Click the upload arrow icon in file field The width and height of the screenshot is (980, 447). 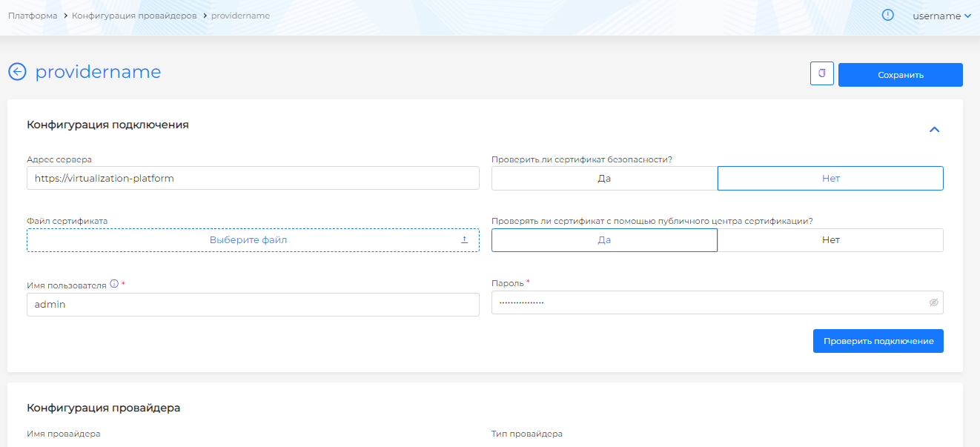tap(465, 240)
